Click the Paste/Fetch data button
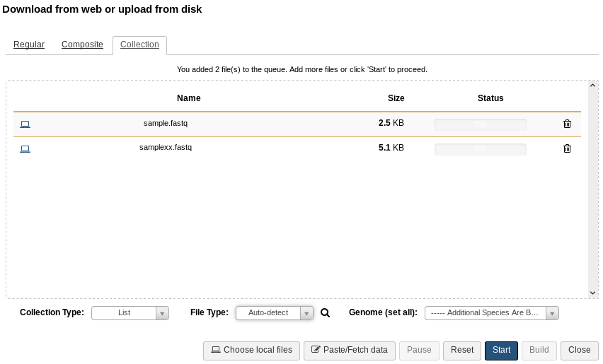This screenshot has height=364, width=603. click(350, 351)
